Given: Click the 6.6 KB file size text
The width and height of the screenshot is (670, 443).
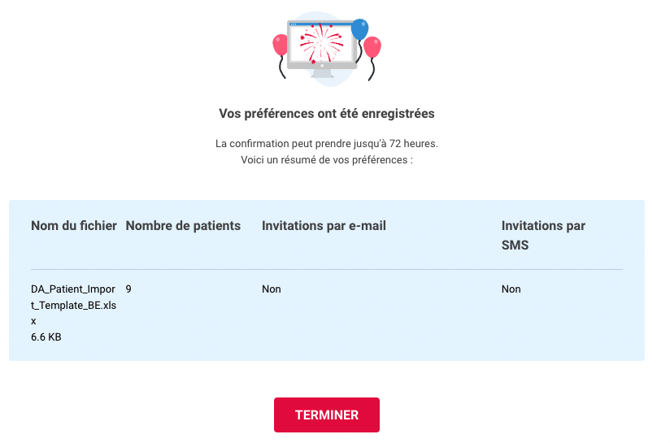Looking at the screenshot, I should [46, 337].
